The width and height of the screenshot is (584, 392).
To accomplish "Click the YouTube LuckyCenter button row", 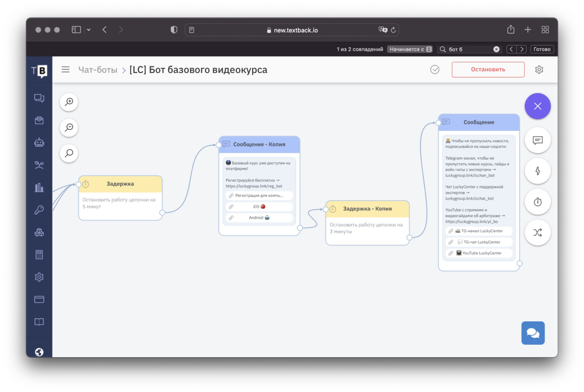I will [479, 253].
